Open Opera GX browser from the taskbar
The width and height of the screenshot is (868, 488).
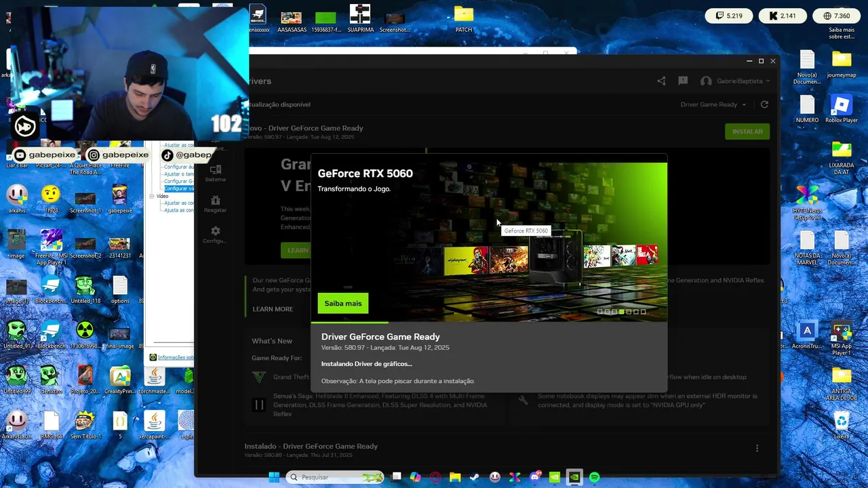435,477
